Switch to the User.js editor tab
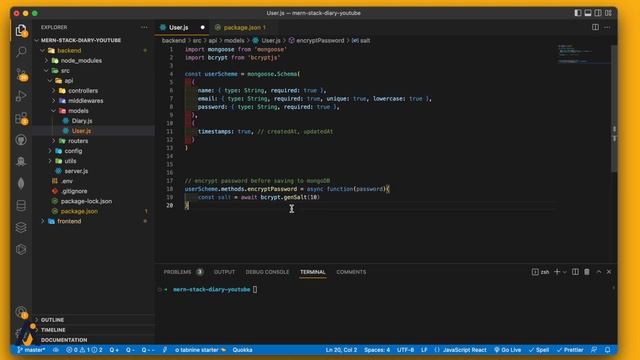640x360 pixels. [x=182, y=27]
